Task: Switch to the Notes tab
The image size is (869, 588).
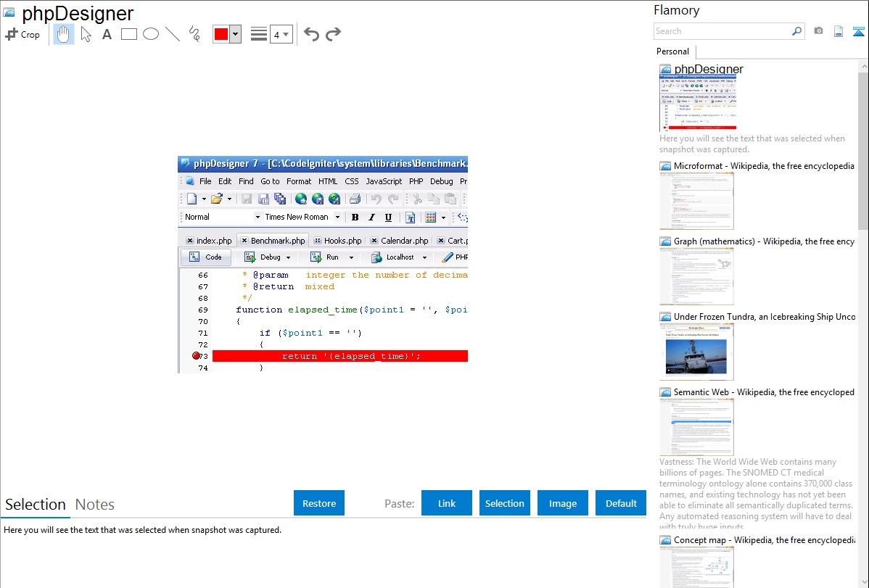Action: click(95, 505)
